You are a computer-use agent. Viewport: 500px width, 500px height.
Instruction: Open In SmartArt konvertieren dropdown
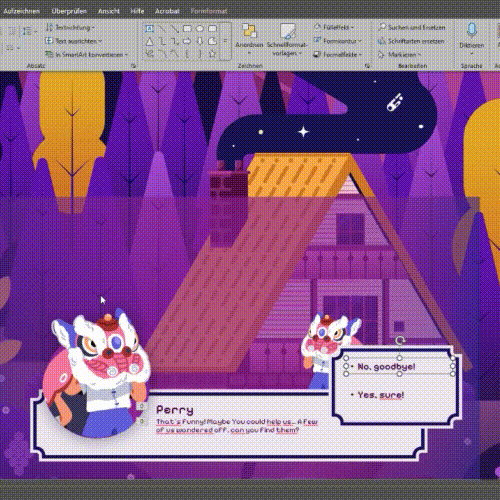click(87, 54)
